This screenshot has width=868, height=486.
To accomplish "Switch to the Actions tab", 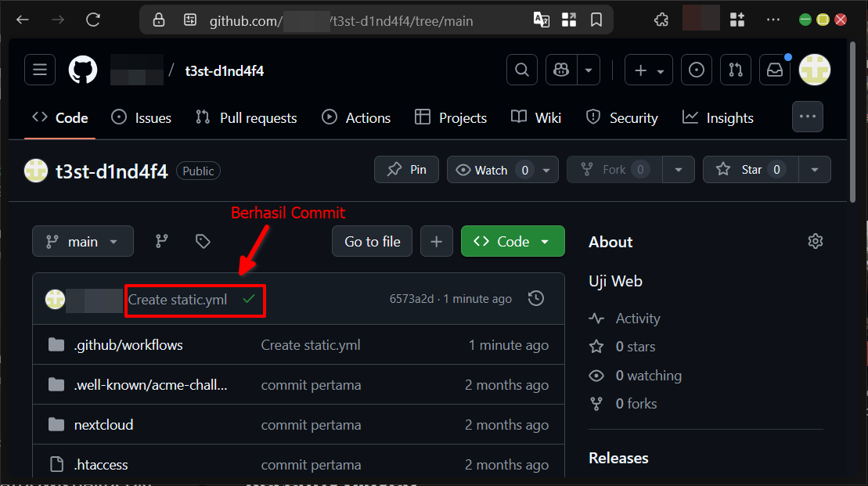I will [356, 117].
